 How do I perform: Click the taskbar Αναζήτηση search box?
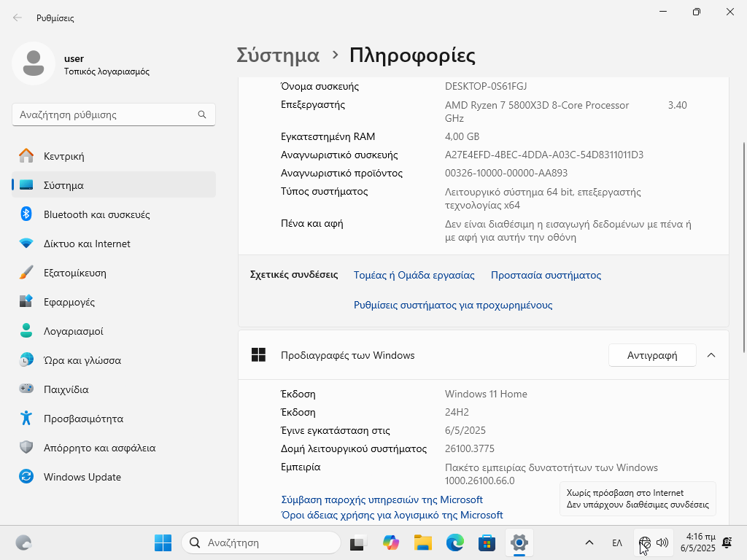pyautogui.click(x=261, y=542)
